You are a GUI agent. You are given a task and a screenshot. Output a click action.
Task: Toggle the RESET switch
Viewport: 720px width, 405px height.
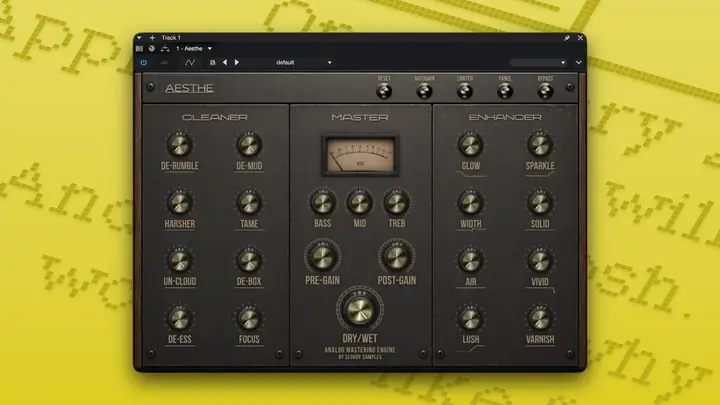pos(384,91)
